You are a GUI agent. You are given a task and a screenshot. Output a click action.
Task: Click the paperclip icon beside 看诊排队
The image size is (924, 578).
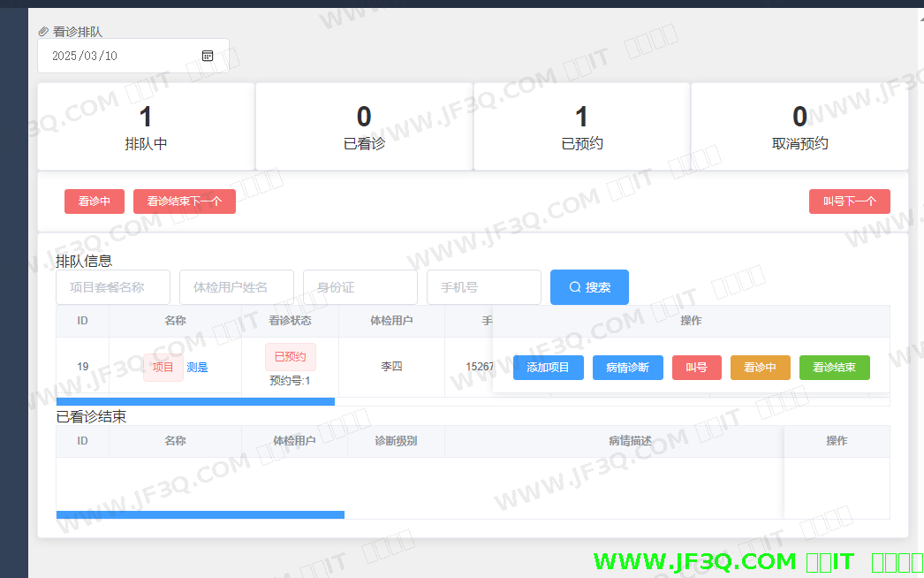coord(44,32)
